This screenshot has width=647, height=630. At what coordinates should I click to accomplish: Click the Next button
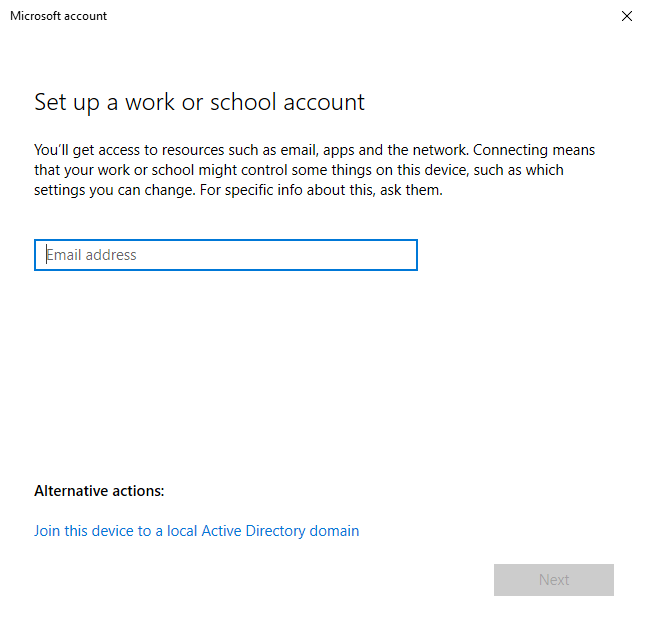pyautogui.click(x=554, y=580)
